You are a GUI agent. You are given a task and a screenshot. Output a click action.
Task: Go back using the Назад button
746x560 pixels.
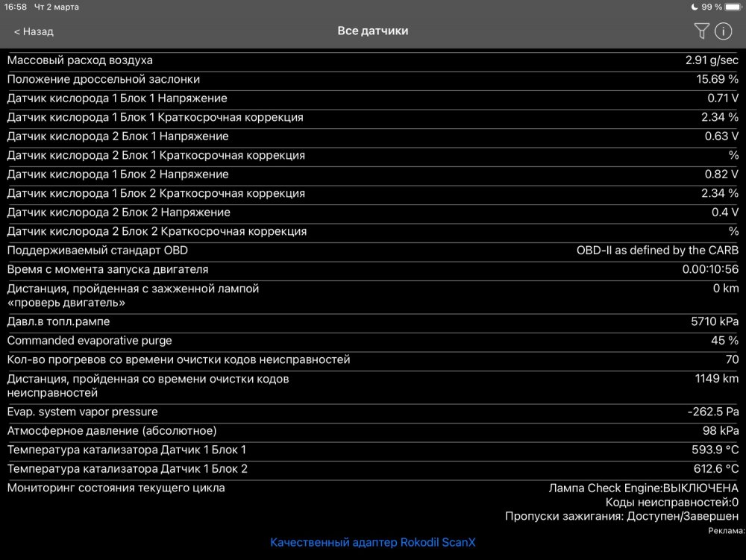[34, 31]
